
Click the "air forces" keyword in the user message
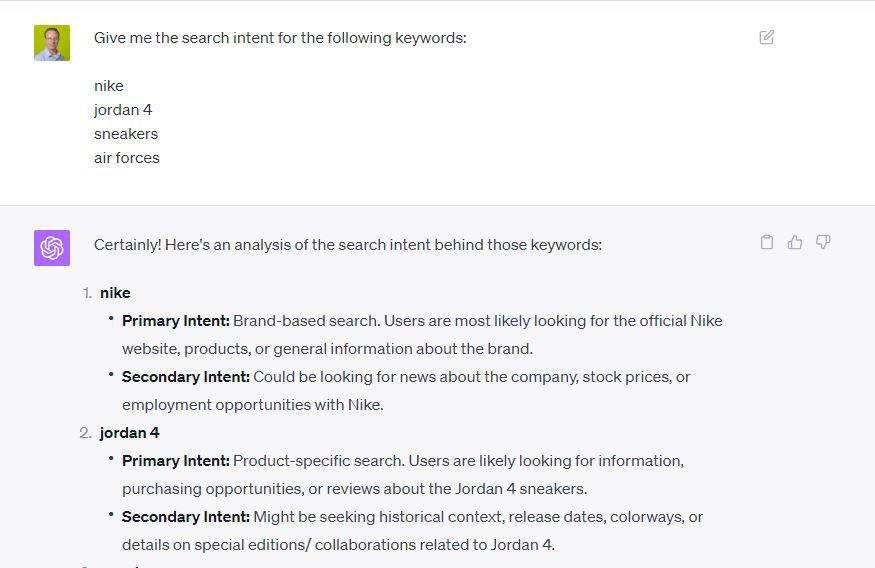(127, 158)
